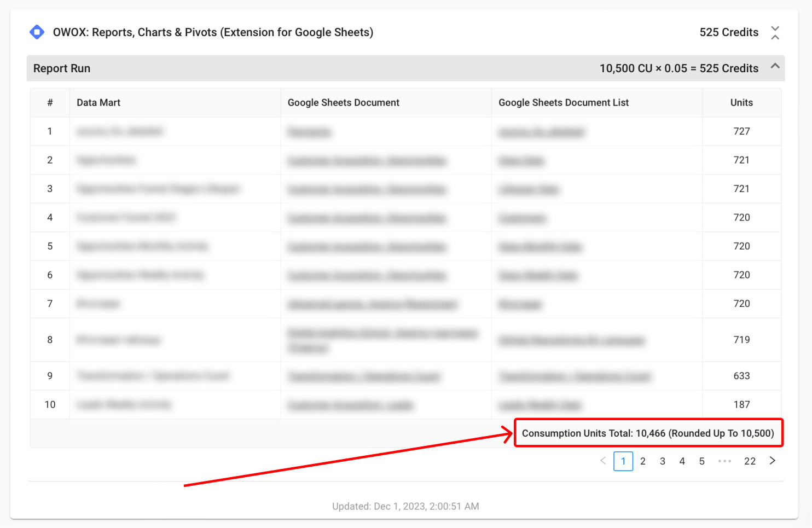Collapse the Report Run panel
The width and height of the screenshot is (812, 528).
click(775, 66)
